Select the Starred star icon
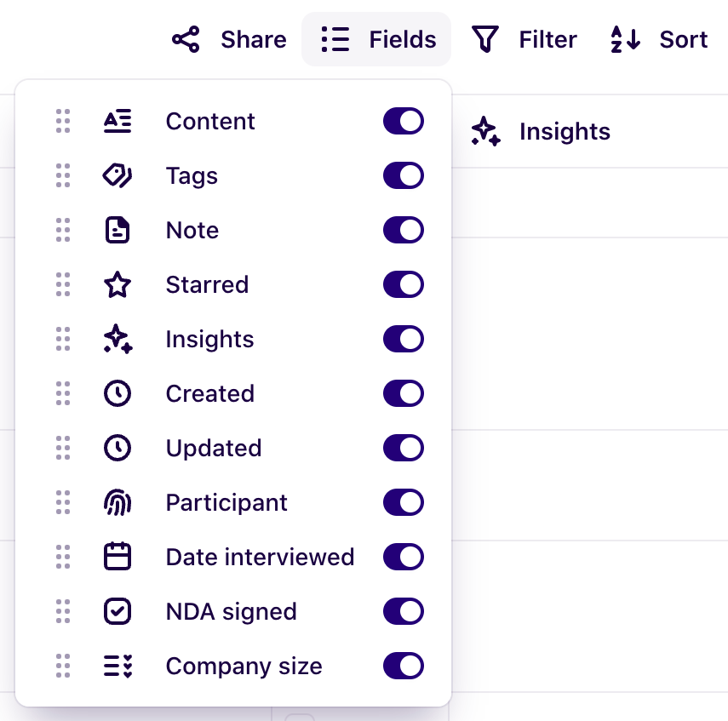Viewport: 728px width, 721px height. point(118,284)
